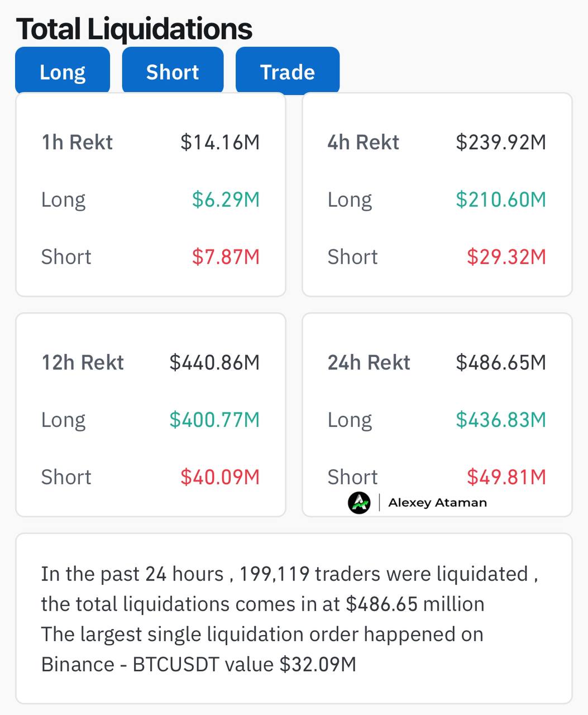Click 24h short value $49.81M
588x715 pixels.
(x=506, y=477)
